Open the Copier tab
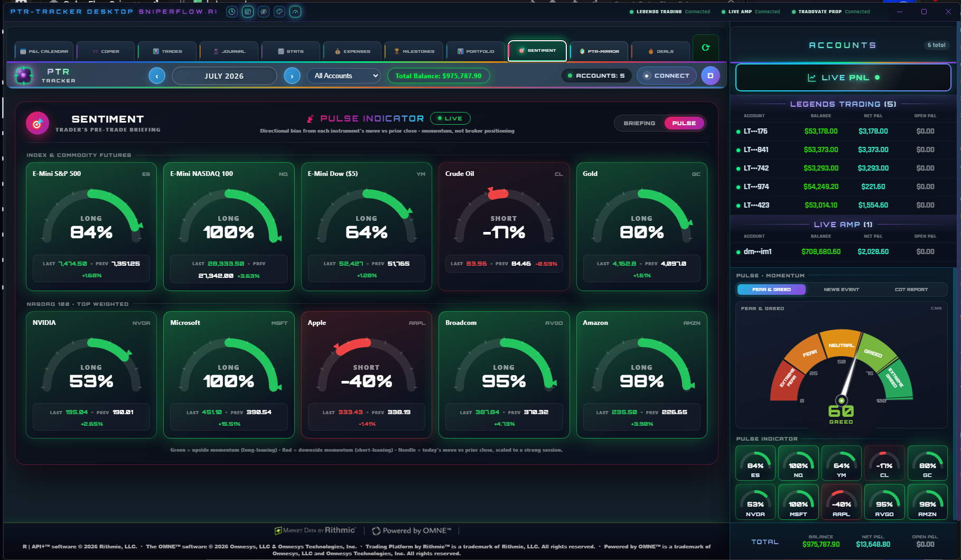 (x=106, y=51)
